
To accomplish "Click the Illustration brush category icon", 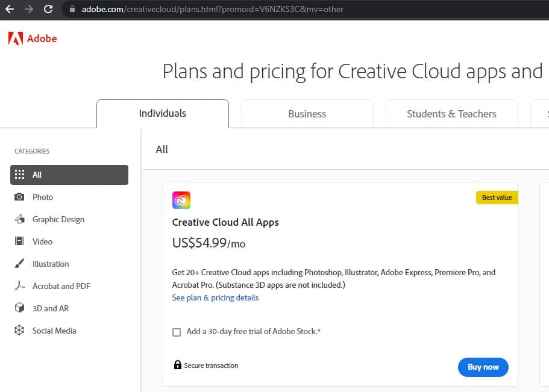I will (x=19, y=264).
